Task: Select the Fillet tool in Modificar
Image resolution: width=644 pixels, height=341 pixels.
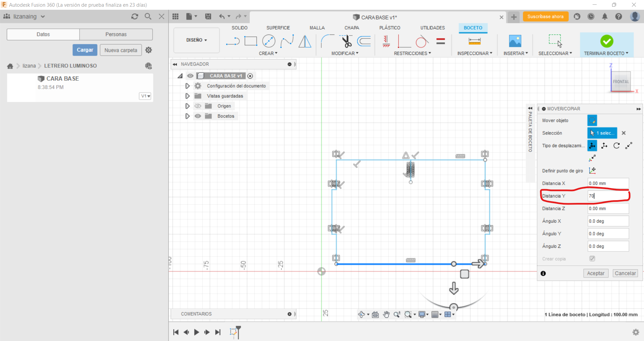Action: (x=328, y=41)
